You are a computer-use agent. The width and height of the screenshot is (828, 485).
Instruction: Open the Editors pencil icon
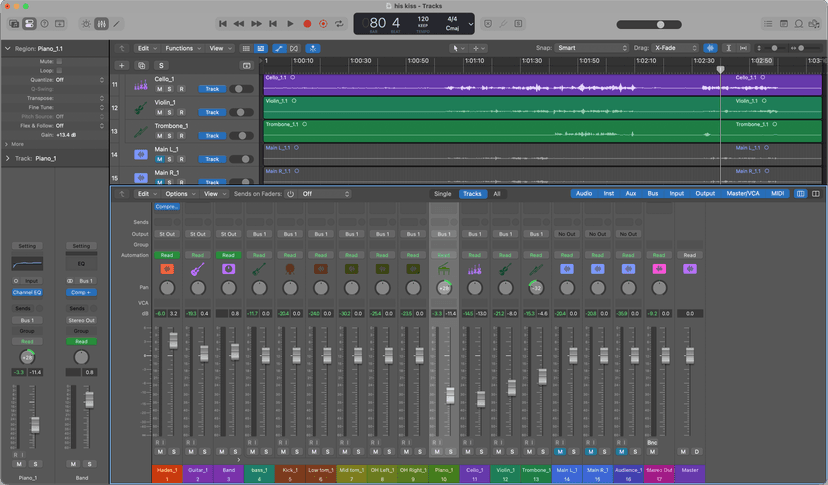click(117, 24)
